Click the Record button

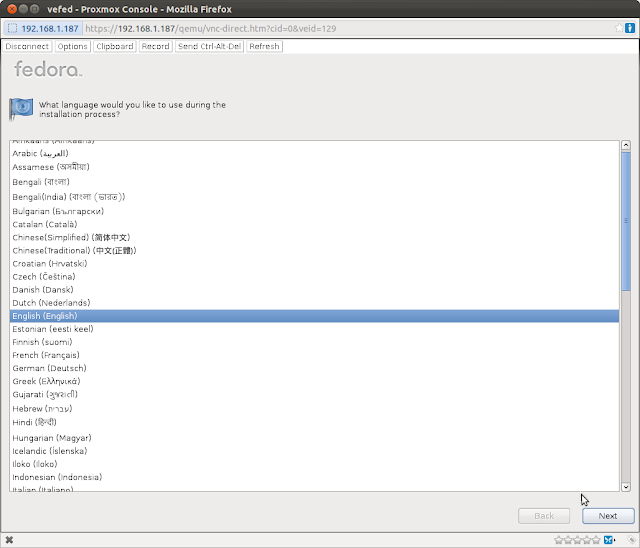(155, 47)
